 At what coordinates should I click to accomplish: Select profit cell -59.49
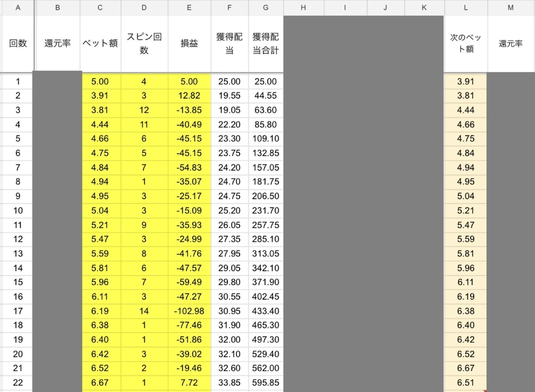(x=189, y=282)
